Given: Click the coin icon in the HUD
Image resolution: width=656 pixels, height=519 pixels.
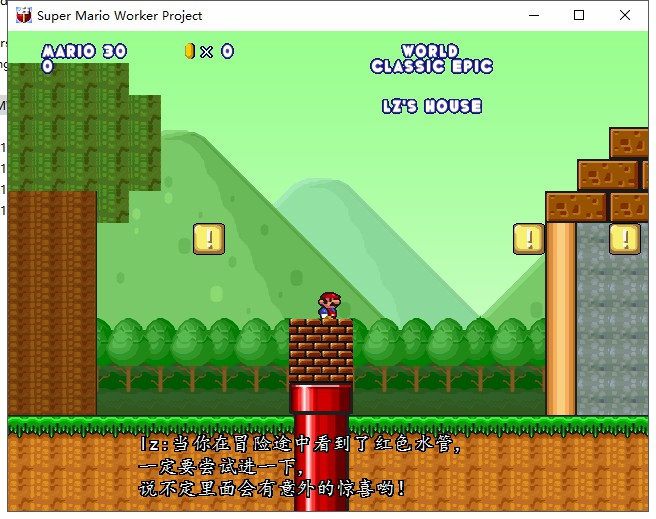Looking at the screenshot, I should click(190, 51).
